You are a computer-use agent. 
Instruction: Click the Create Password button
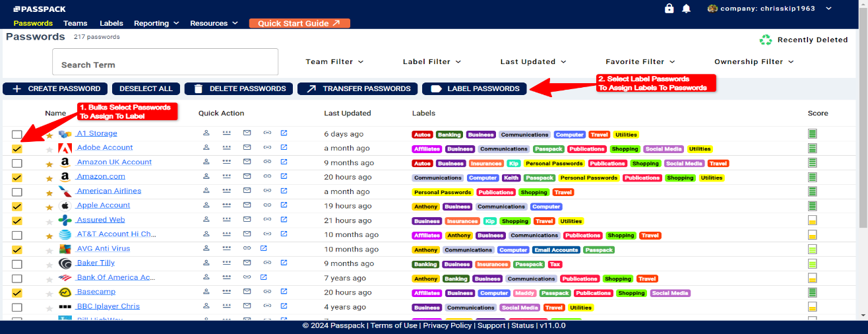click(55, 88)
